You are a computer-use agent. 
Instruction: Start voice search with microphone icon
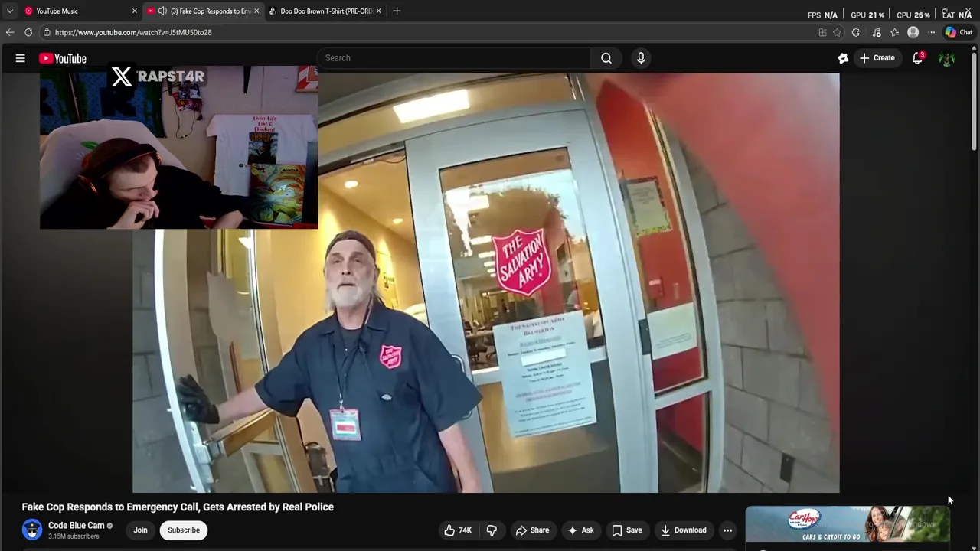pos(641,58)
